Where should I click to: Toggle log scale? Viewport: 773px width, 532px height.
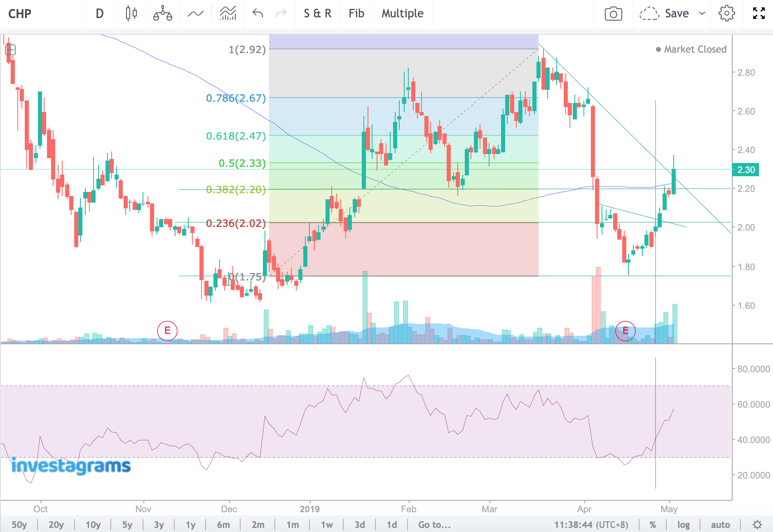(684, 525)
